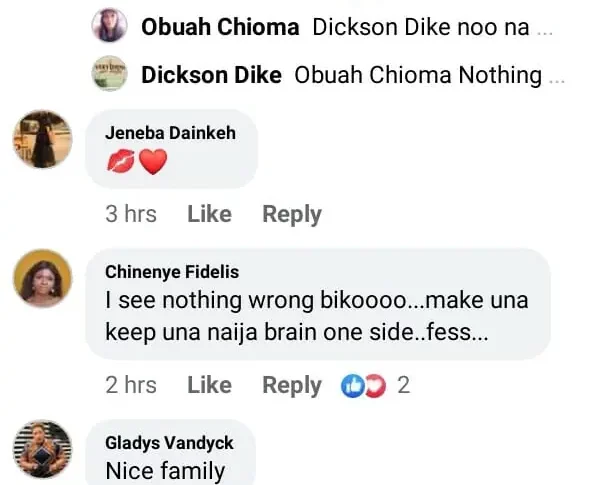Expand Dickson Dike's truncated reply
The image size is (600, 485).
tap(557, 76)
